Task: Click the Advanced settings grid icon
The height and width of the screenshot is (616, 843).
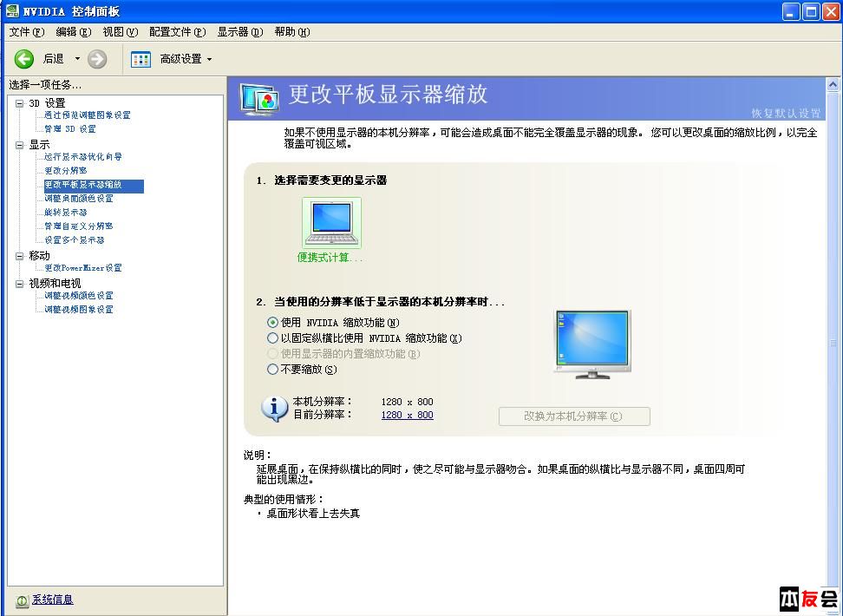Action: pyautogui.click(x=140, y=59)
